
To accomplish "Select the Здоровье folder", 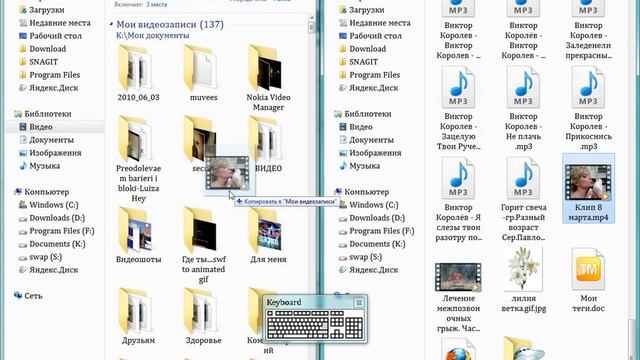I will (203, 316).
